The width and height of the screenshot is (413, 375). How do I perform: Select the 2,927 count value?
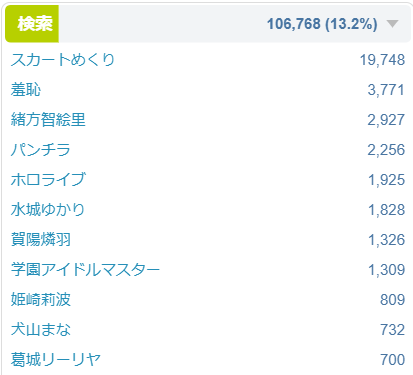(x=386, y=120)
